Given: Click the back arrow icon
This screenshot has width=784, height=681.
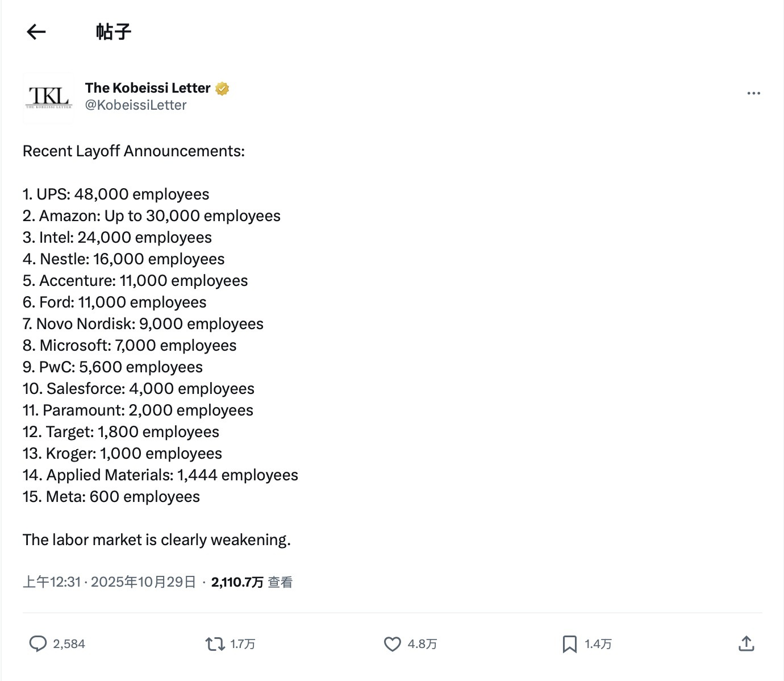Looking at the screenshot, I should [36, 32].
